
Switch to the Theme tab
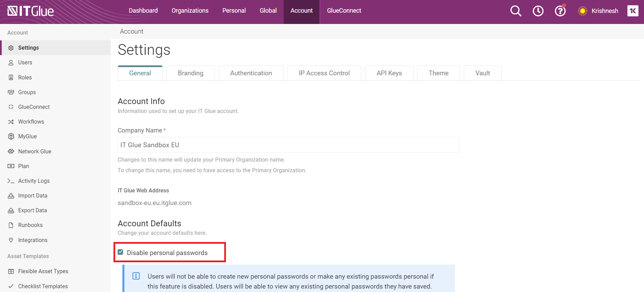(439, 73)
